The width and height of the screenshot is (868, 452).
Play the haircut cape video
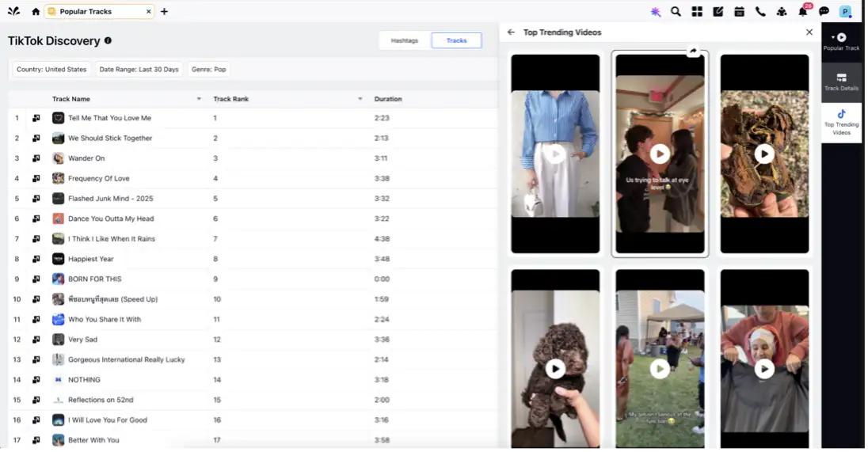(x=764, y=368)
